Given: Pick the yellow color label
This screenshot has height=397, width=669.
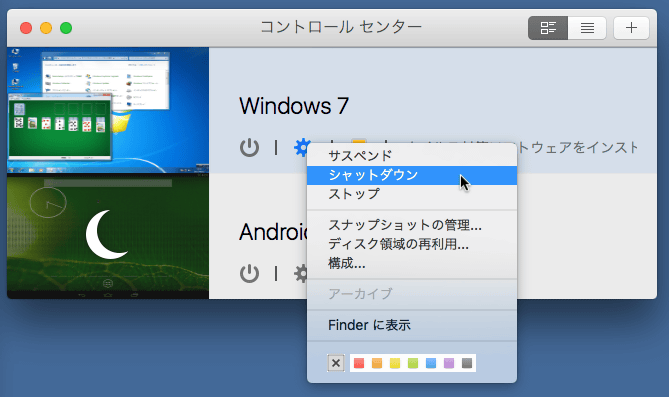Looking at the screenshot, I should click(x=395, y=363).
